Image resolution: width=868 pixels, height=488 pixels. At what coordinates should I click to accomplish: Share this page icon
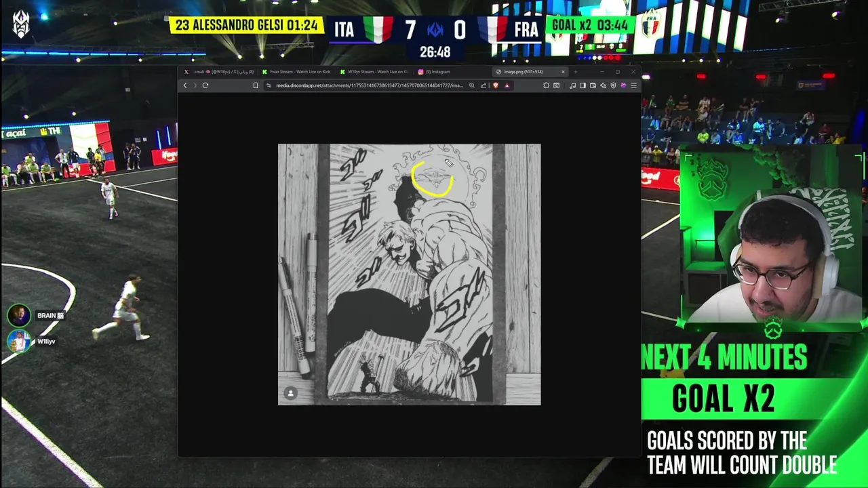(484, 85)
